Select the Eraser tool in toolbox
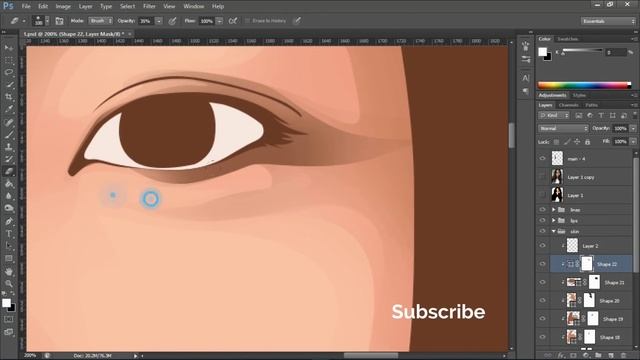640x360 pixels. [x=9, y=171]
